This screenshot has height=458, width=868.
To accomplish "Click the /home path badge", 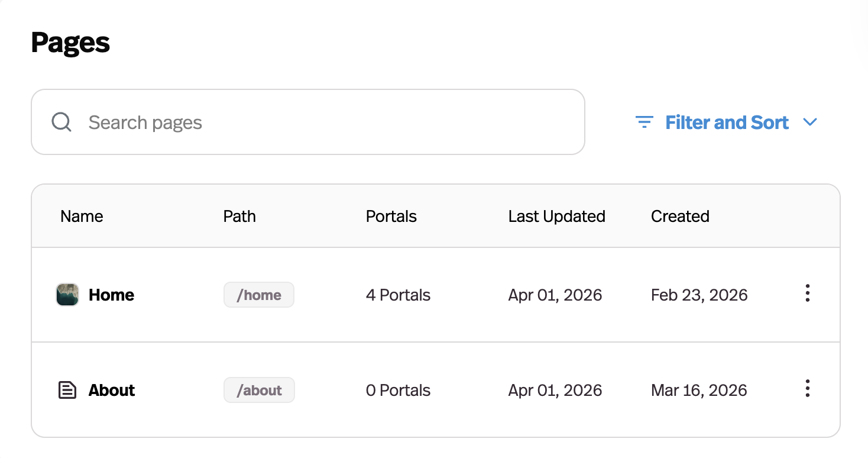I will [x=258, y=295].
